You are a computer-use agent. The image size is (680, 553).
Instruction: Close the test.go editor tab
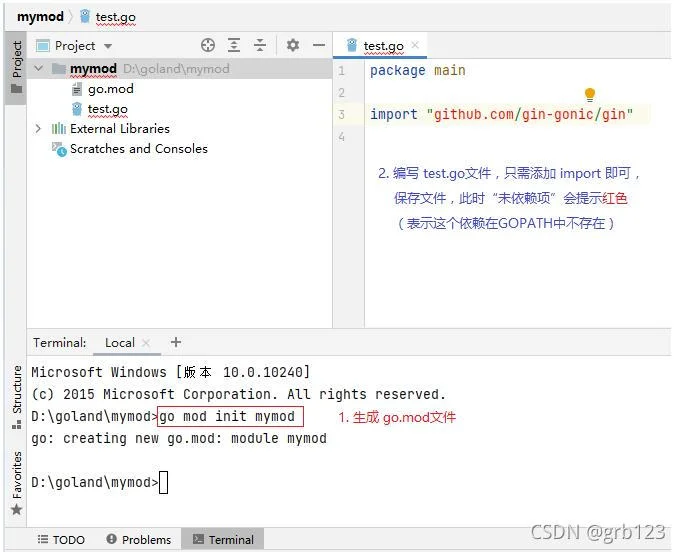415,45
